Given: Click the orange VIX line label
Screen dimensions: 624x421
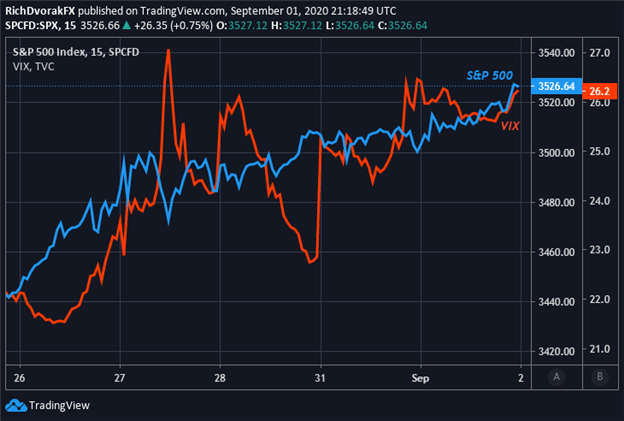Looking at the screenshot, I should 510,126.
